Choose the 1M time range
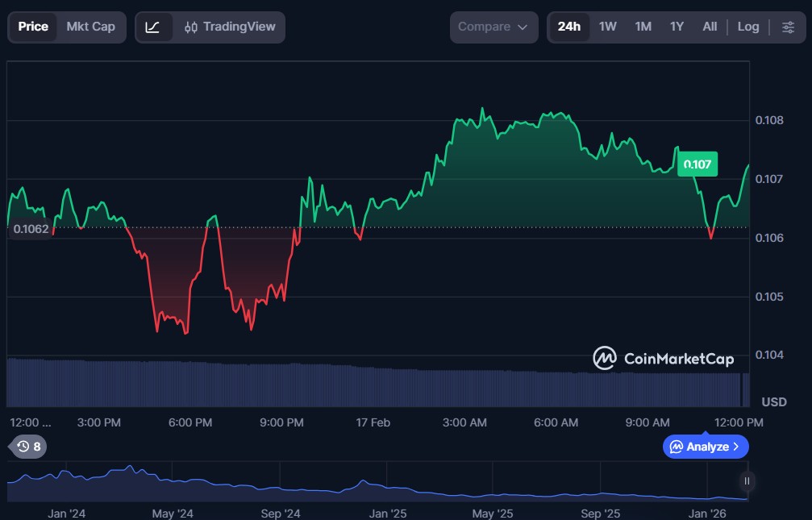This screenshot has width=812, height=520. click(x=643, y=27)
